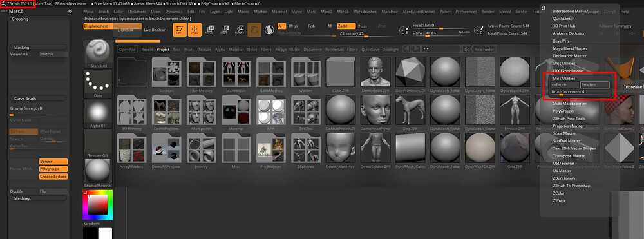Select the Move transform tool
The height and width of the screenshot is (239, 644).
209,30
